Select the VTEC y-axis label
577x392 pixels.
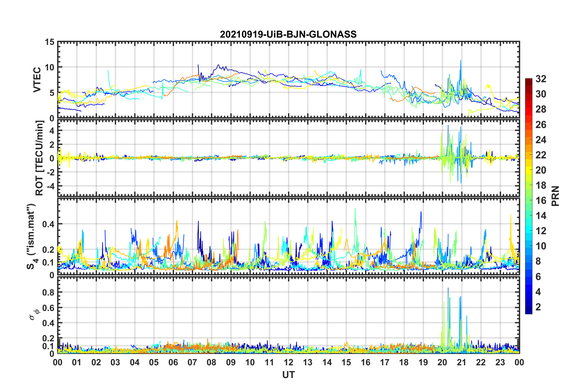(37, 80)
